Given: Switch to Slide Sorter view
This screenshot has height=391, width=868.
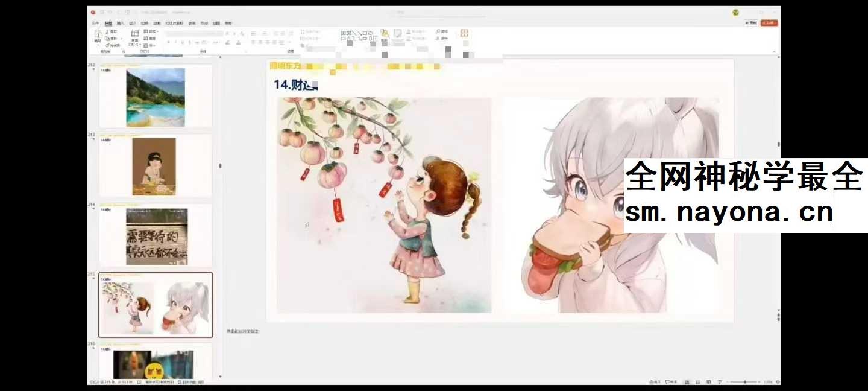Looking at the screenshot, I should coord(698,382).
